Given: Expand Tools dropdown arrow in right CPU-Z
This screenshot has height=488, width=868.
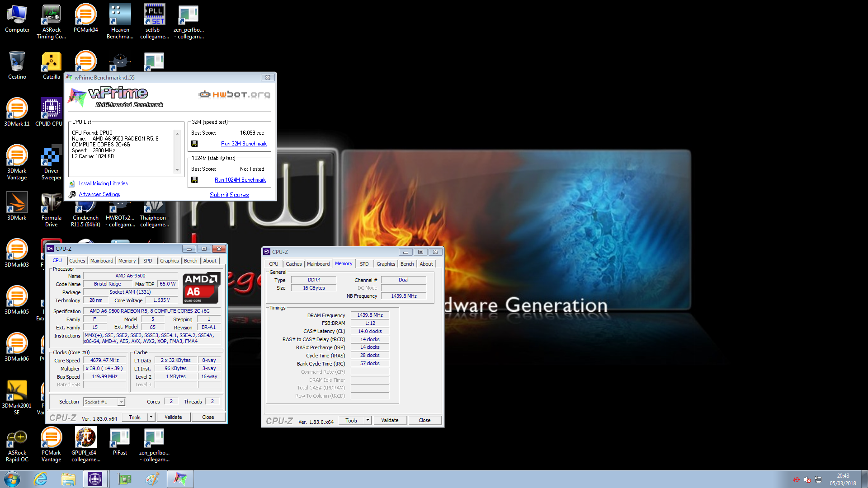Looking at the screenshot, I should point(368,420).
